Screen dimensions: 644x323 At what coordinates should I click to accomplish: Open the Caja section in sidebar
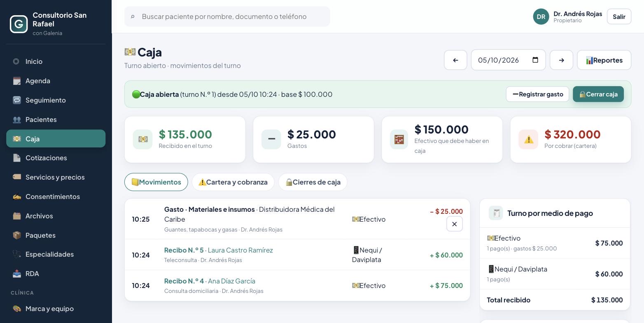click(x=56, y=138)
